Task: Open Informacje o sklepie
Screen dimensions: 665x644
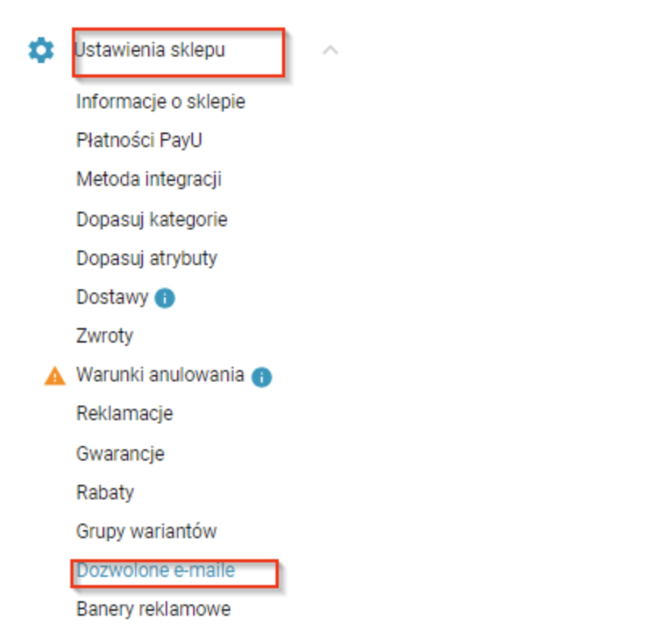Action: (160, 102)
